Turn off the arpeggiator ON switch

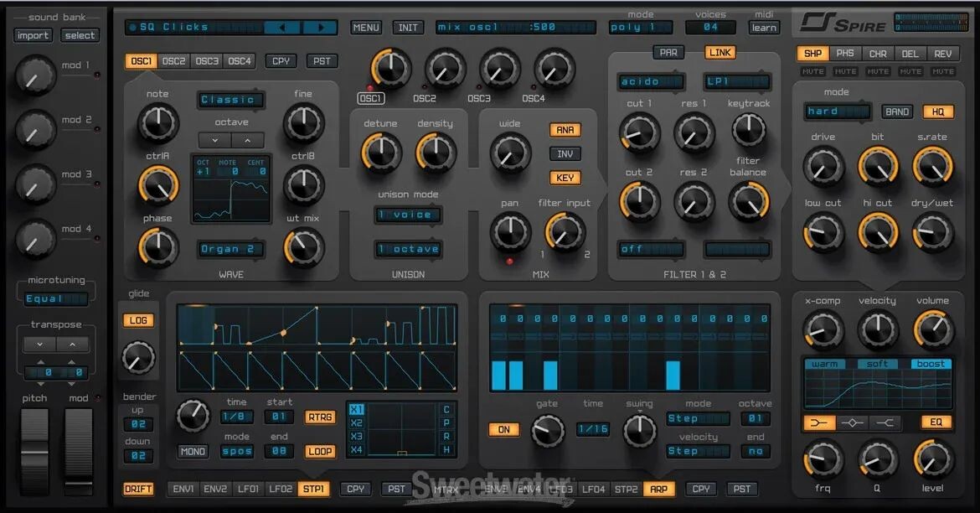[x=503, y=430]
